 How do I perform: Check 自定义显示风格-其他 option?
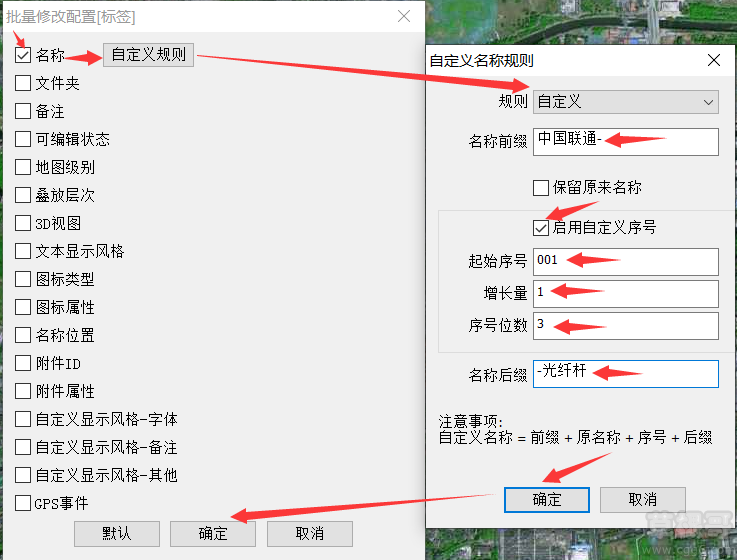(23, 475)
